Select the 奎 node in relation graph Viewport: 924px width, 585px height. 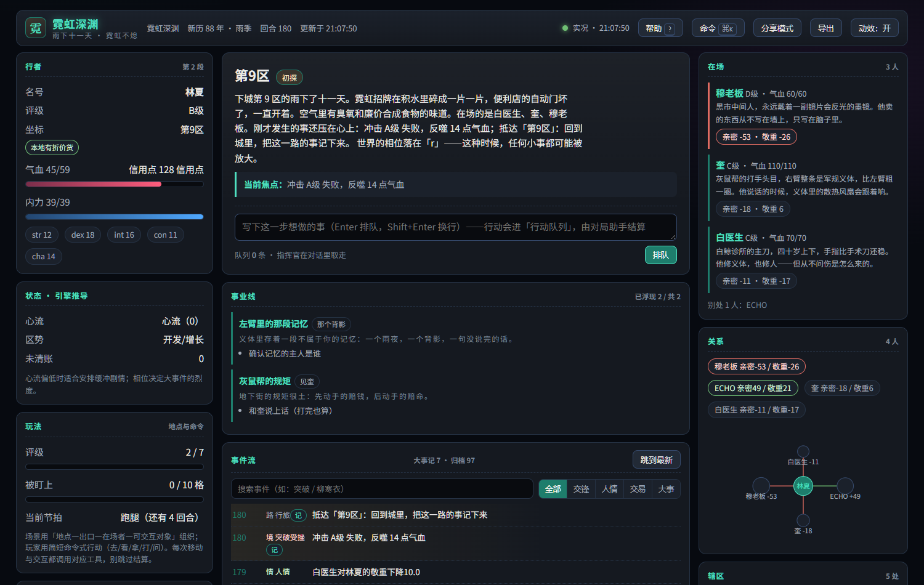(803, 520)
